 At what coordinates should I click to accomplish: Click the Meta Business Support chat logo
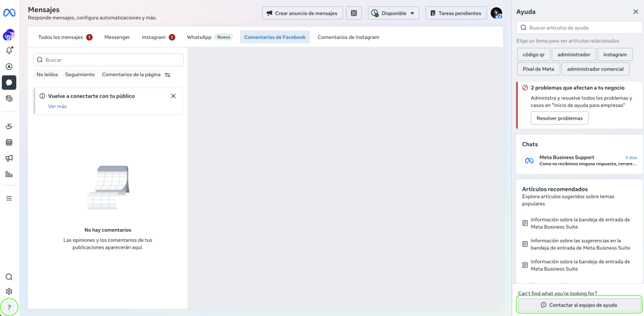529,161
